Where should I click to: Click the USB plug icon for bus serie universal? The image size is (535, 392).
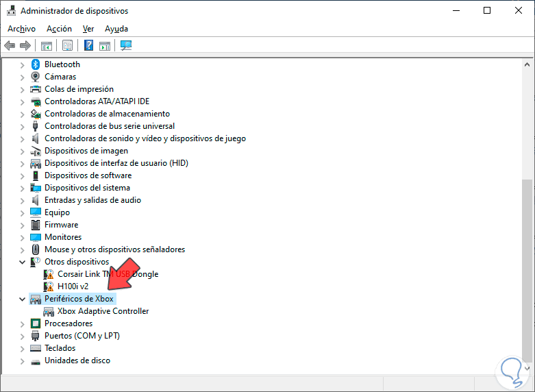(35, 126)
